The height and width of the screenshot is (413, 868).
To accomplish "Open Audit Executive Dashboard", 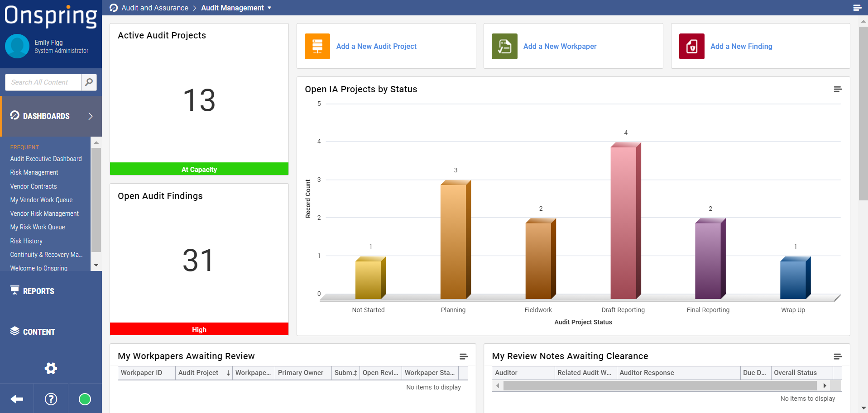I will [46, 159].
